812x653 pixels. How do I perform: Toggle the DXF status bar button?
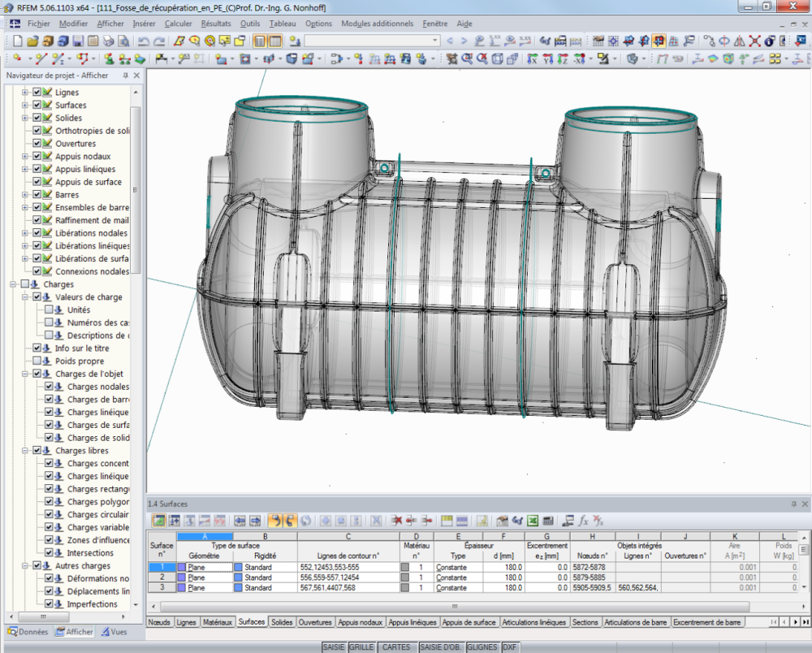(510, 647)
